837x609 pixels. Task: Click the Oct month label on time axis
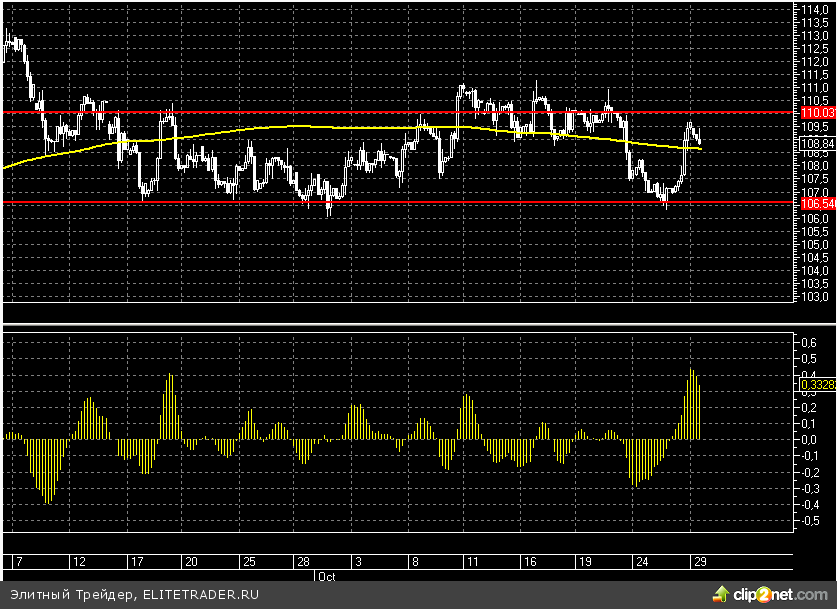326,577
